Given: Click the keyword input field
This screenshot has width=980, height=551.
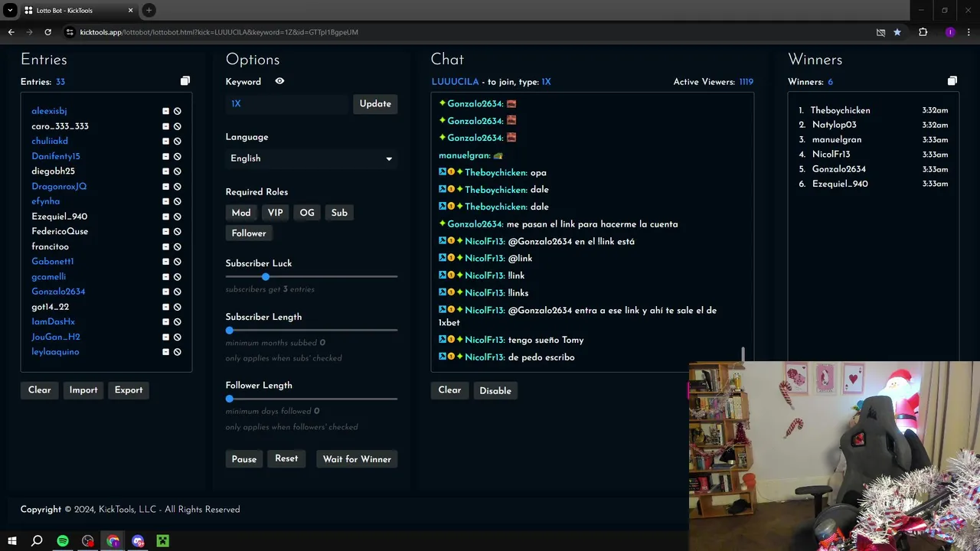Looking at the screenshot, I should point(287,104).
